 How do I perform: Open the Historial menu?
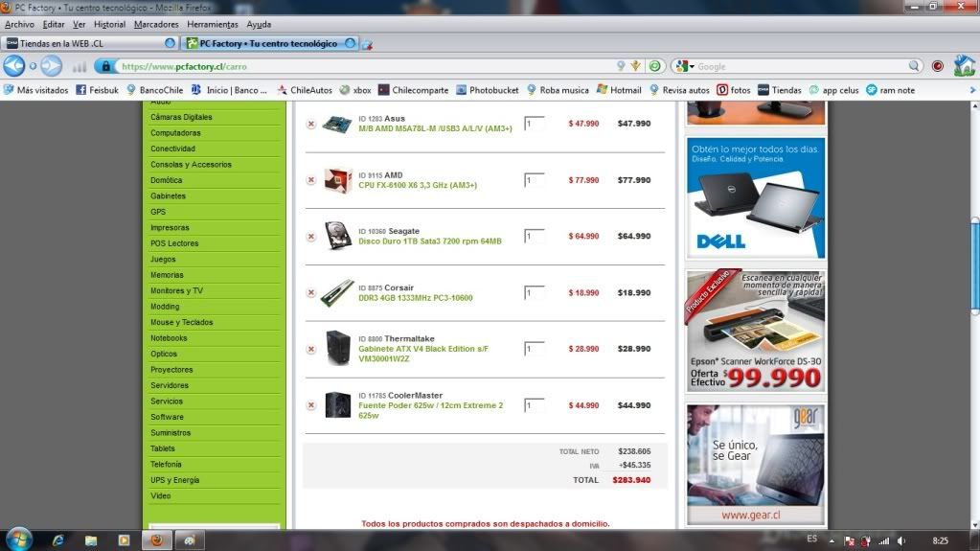click(x=109, y=24)
